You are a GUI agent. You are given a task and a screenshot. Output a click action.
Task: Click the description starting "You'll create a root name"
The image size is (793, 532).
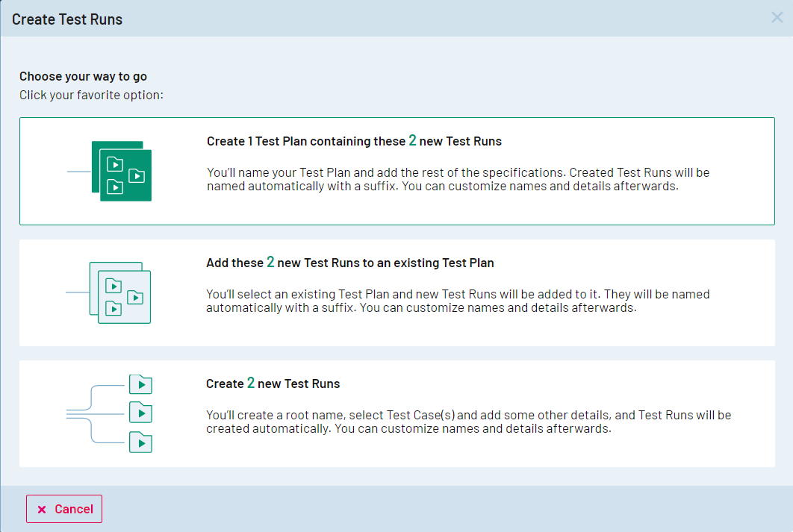[468, 422]
